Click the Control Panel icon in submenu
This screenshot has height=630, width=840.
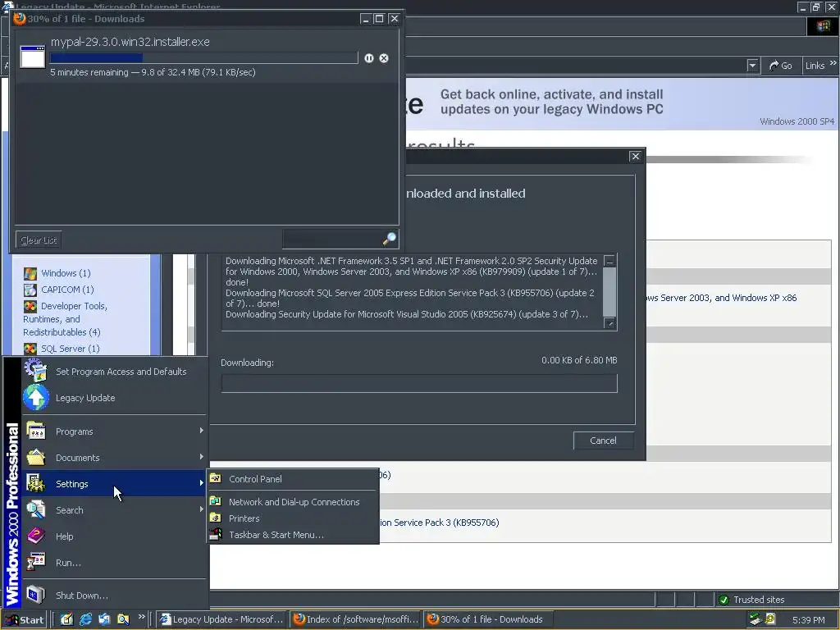click(216, 478)
